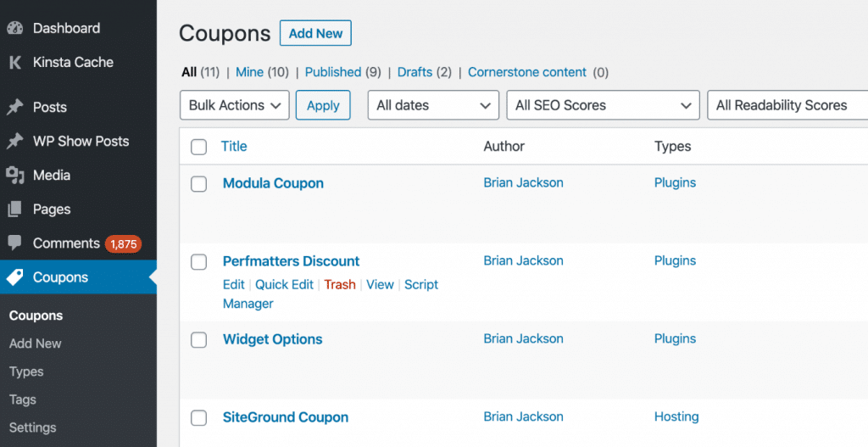Open Kinsta Cache menu item
This screenshot has width=868, height=447.
click(73, 63)
